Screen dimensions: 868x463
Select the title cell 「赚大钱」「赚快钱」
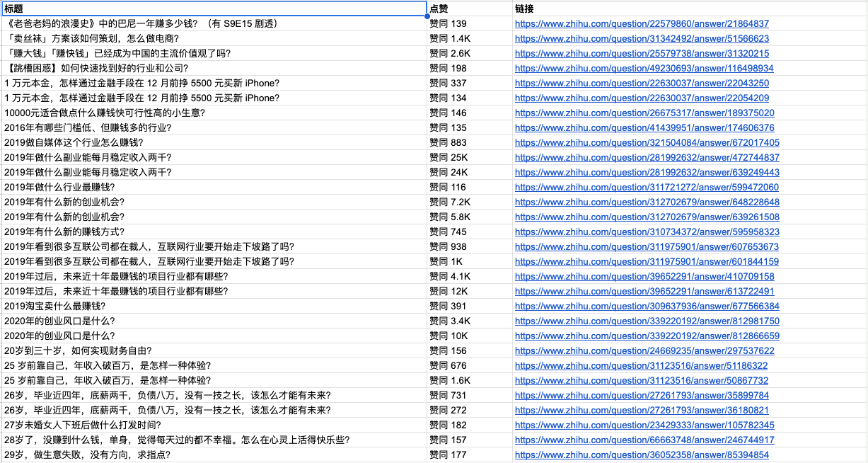click(x=214, y=53)
